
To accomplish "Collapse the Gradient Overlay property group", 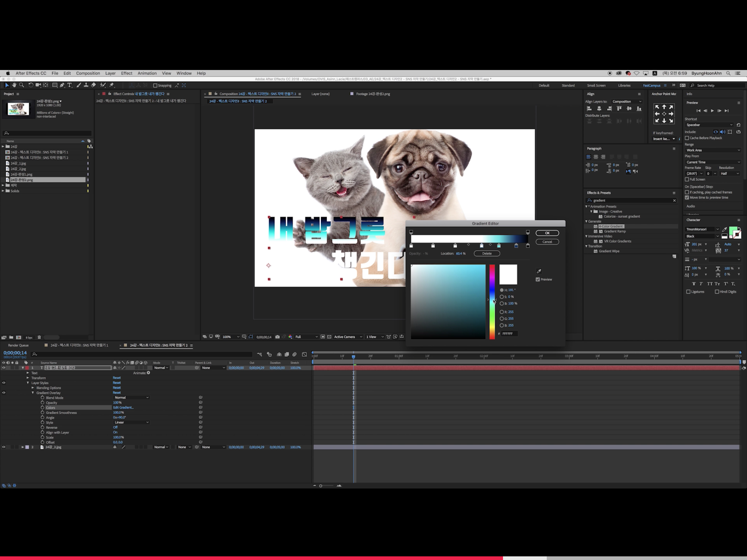I will click(33, 393).
